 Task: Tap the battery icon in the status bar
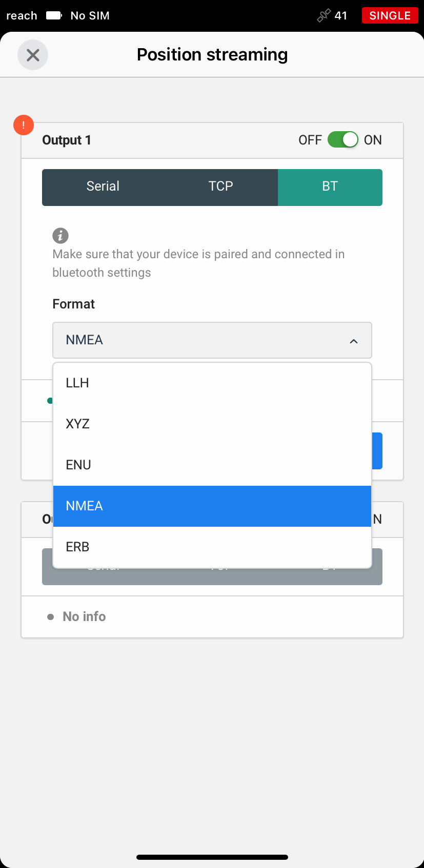coord(54,15)
